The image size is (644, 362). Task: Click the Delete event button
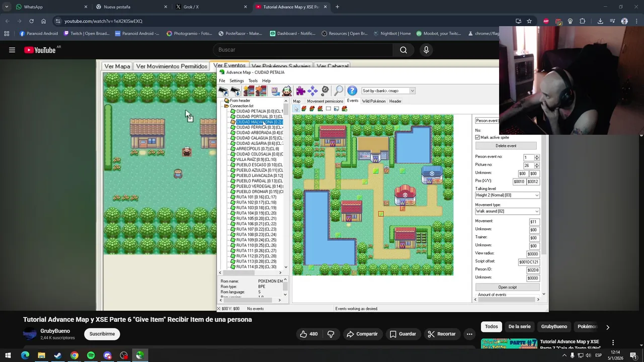pos(506,146)
